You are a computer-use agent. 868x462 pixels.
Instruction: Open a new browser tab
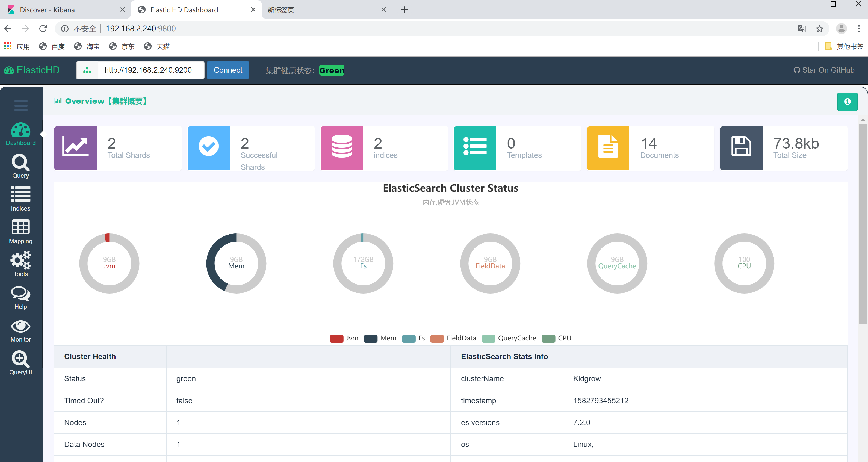tap(404, 10)
